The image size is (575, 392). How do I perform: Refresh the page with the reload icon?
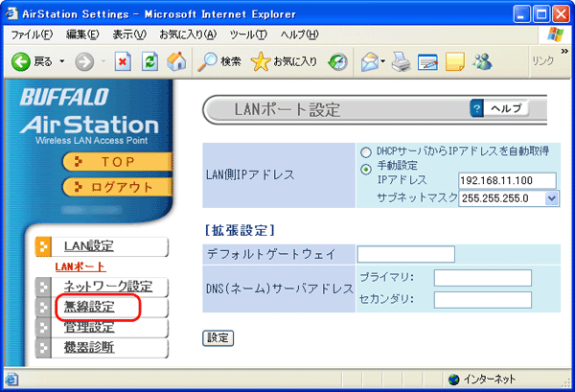pos(149,60)
